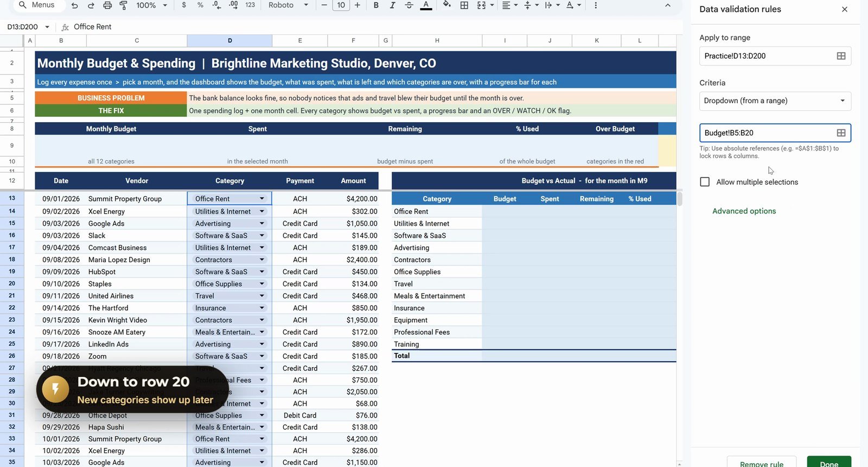868x467 pixels.
Task: Open the Roboto font dropdown
Action: [x=289, y=5]
